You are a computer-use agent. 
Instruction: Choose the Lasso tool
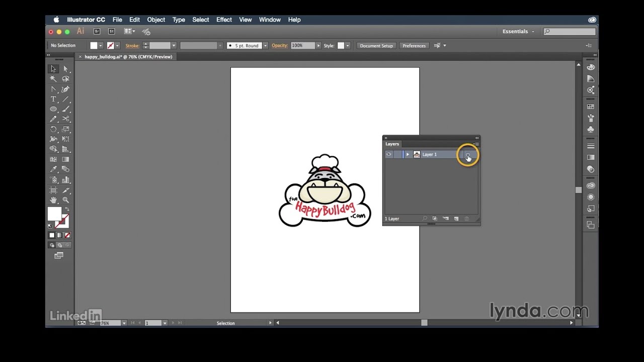click(x=65, y=79)
